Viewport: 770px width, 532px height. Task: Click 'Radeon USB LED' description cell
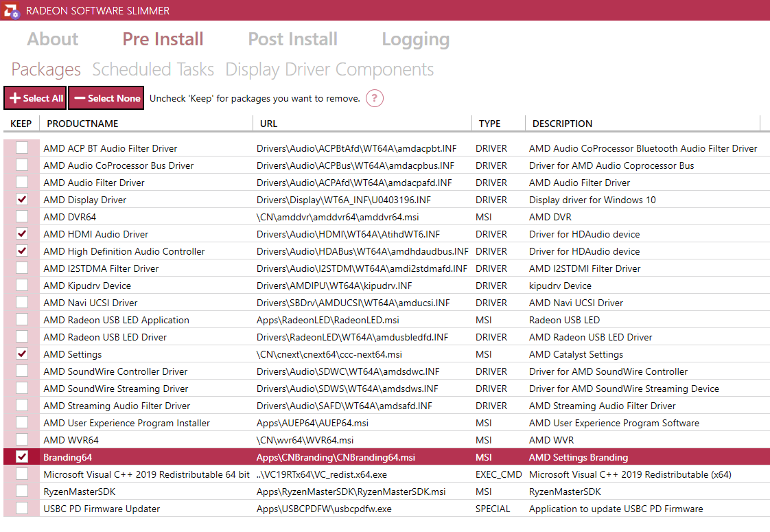pyautogui.click(x=564, y=320)
